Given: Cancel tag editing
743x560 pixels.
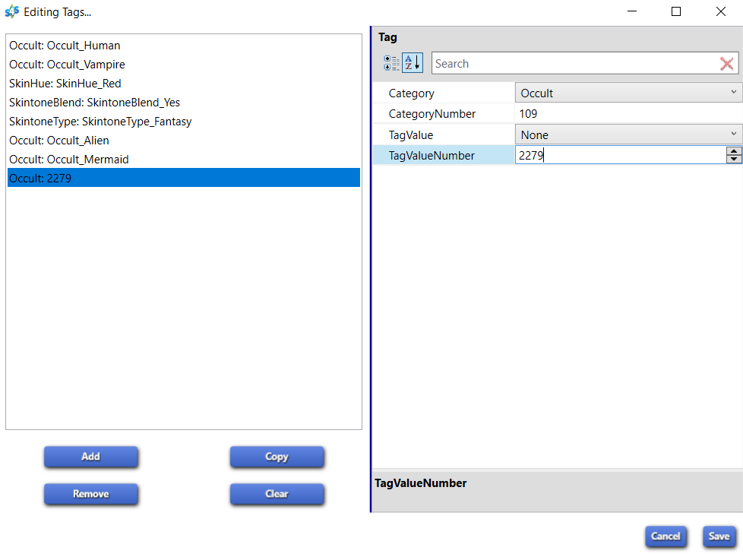Looking at the screenshot, I should [666, 536].
